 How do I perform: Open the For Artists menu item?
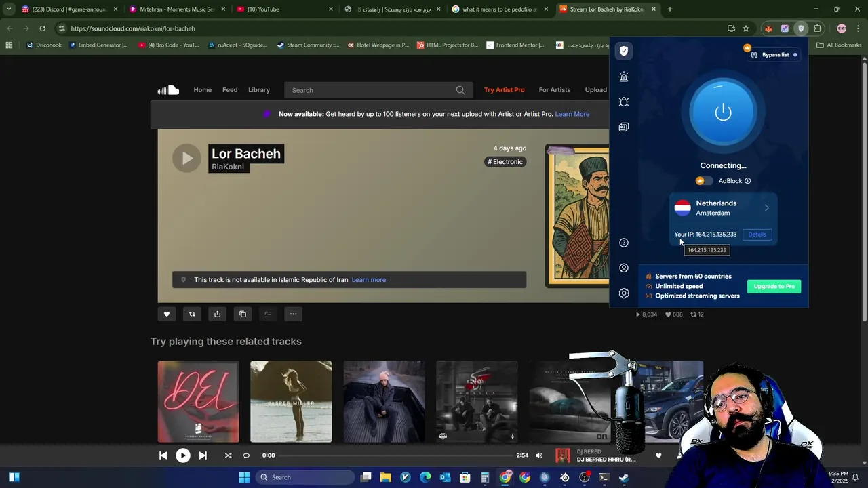click(x=555, y=90)
